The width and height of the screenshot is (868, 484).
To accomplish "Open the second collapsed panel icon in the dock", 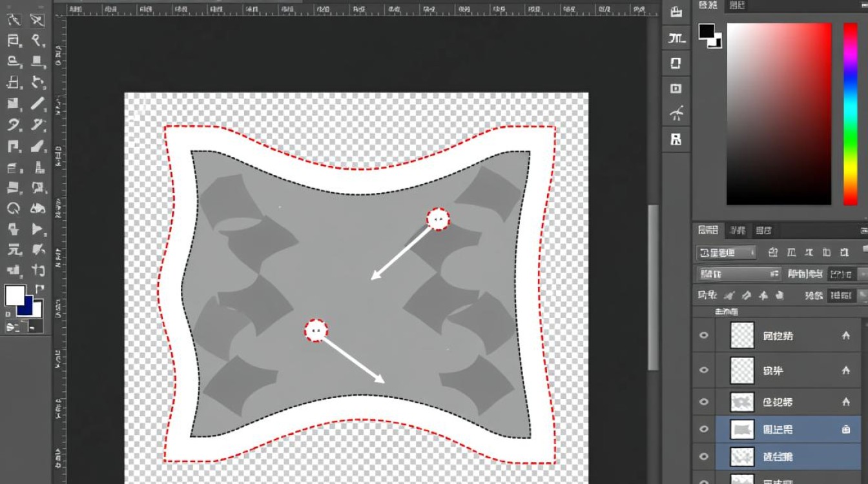I will (676, 38).
